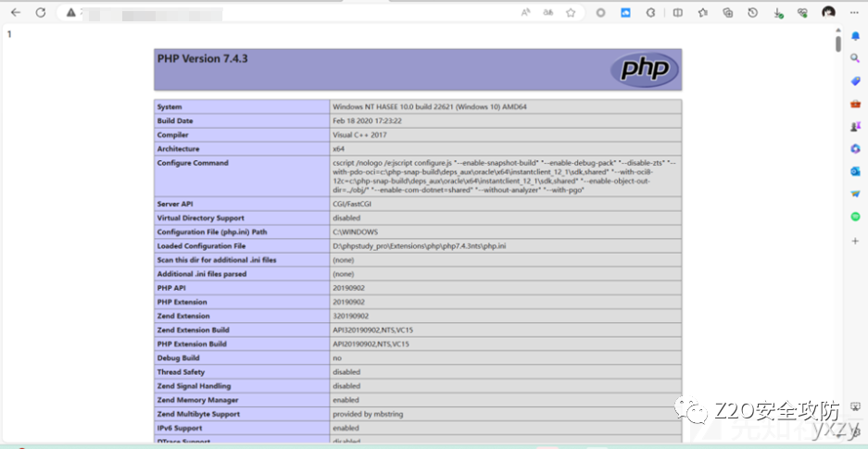Open the Downloads icon

pyautogui.click(x=778, y=13)
